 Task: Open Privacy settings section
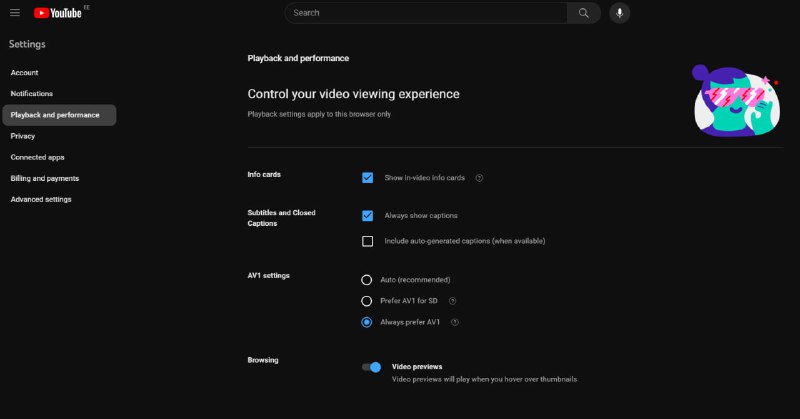[23, 136]
